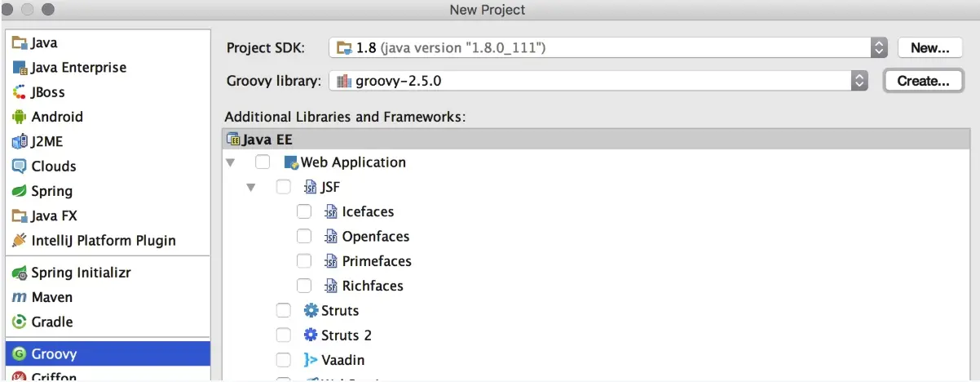Pick the Gradle icon

pos(20,322)
